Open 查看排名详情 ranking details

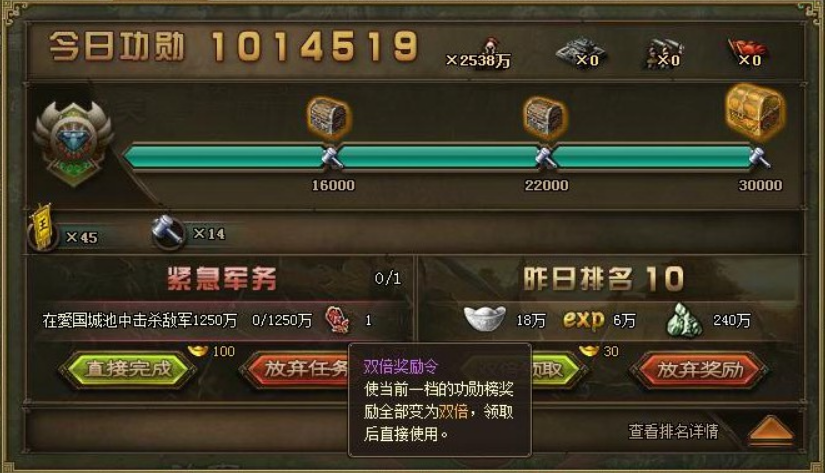[673, 432]
